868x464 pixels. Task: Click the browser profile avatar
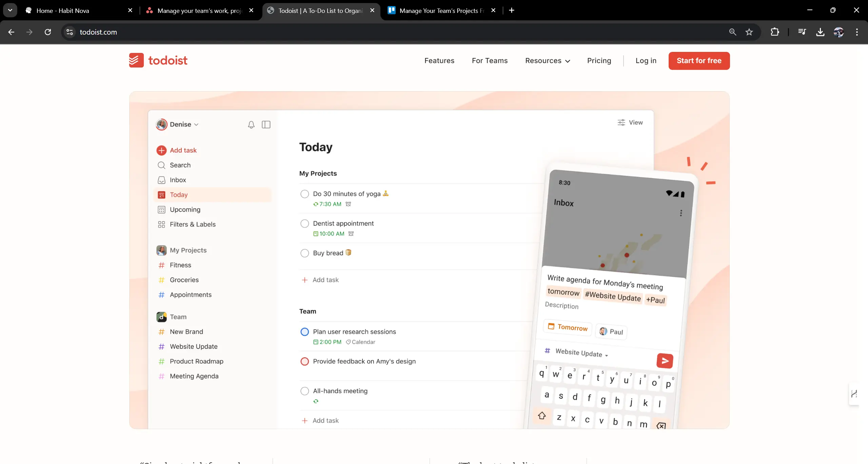point(839,32)
